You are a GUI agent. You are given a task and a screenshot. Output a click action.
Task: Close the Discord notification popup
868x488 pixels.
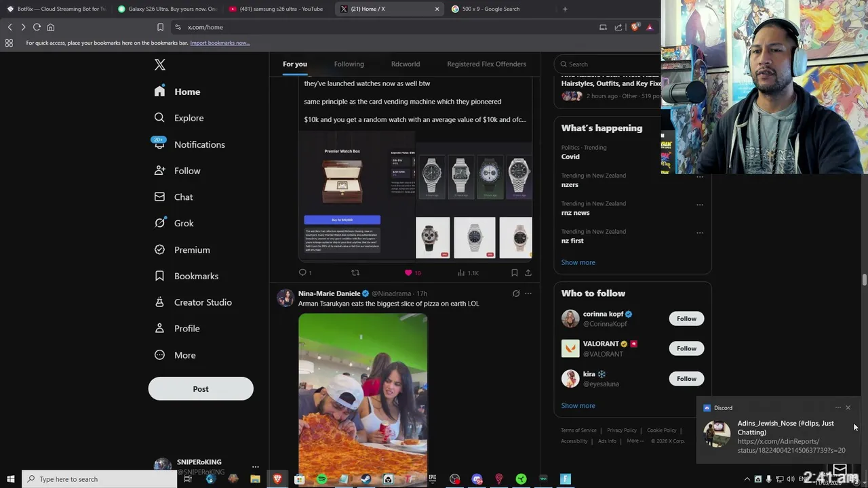(848, 408)
